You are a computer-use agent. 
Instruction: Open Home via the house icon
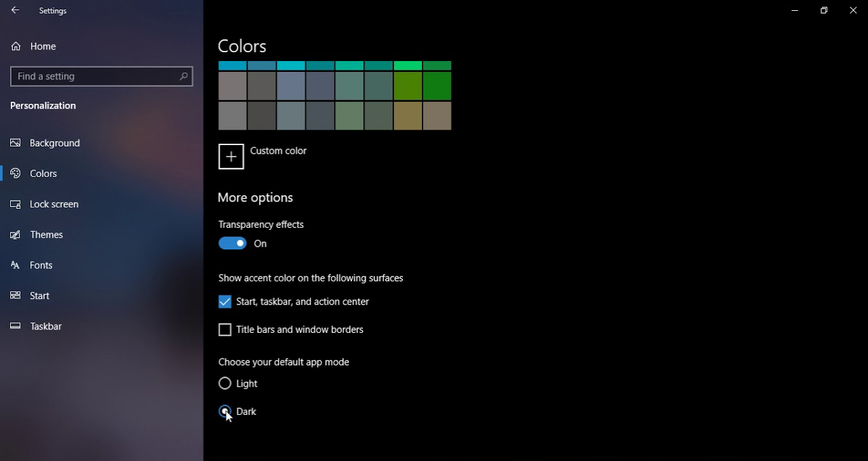[x=16, y=46]
